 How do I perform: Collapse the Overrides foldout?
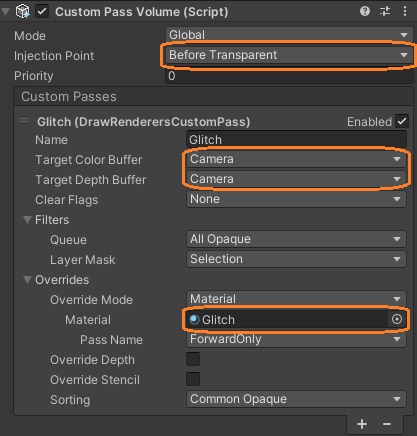click(27, 280)
